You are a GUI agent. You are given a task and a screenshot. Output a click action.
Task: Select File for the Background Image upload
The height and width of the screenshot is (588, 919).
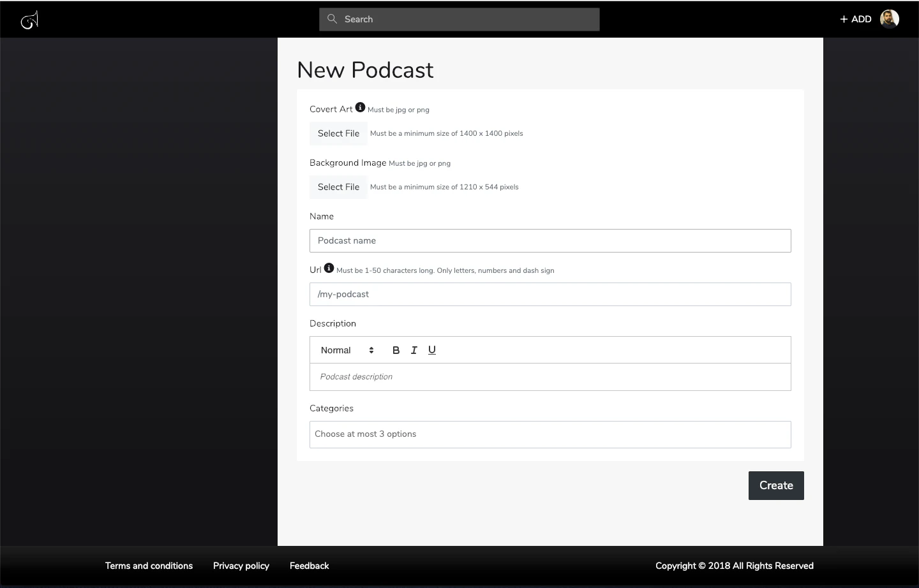[x=338, y=187]
